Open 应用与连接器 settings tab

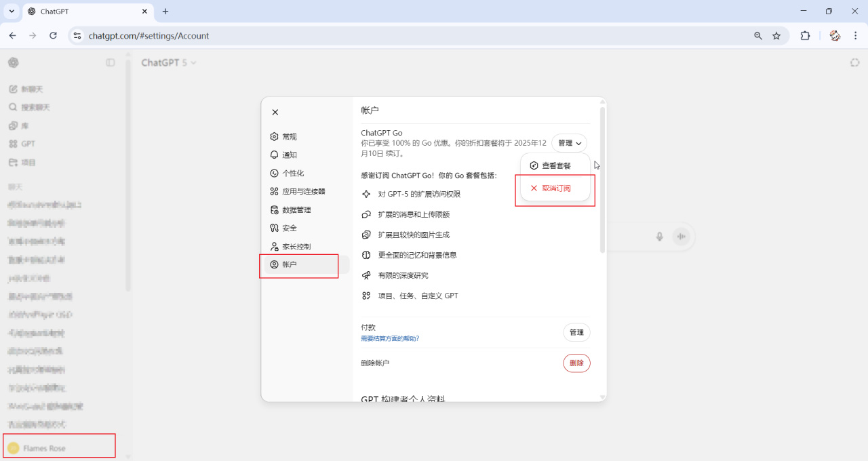pos(307,191)
